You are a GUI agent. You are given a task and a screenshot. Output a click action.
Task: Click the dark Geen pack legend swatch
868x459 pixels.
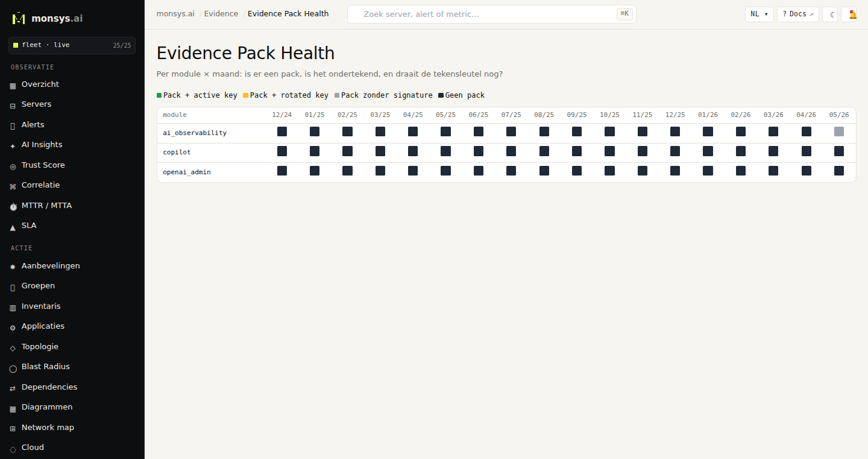coord(441,95)
